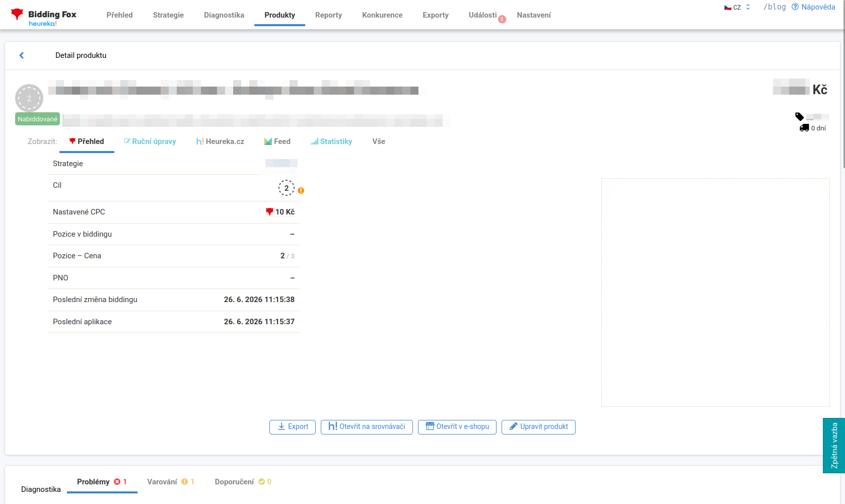The height and width of the screenshot is (504, 845).
Task: Click the red fox icon beside 10 Kč
Action: [x=269, y=212]
